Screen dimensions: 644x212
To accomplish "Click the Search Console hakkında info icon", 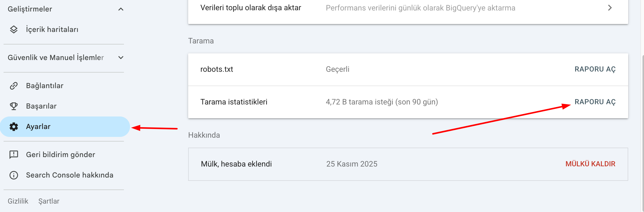I will click(14, 175).
